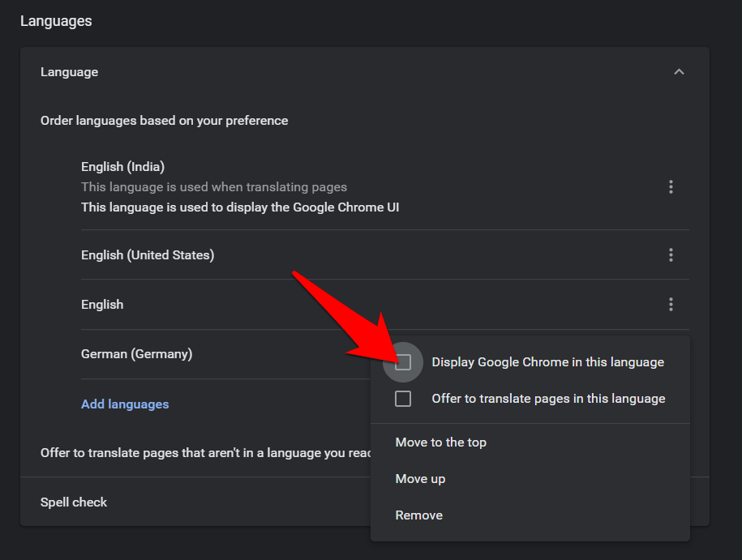Viewport: 742px width, 560px height.
Task: Click the Language section header
Action: pyautogui.click(x=364, y=72)
